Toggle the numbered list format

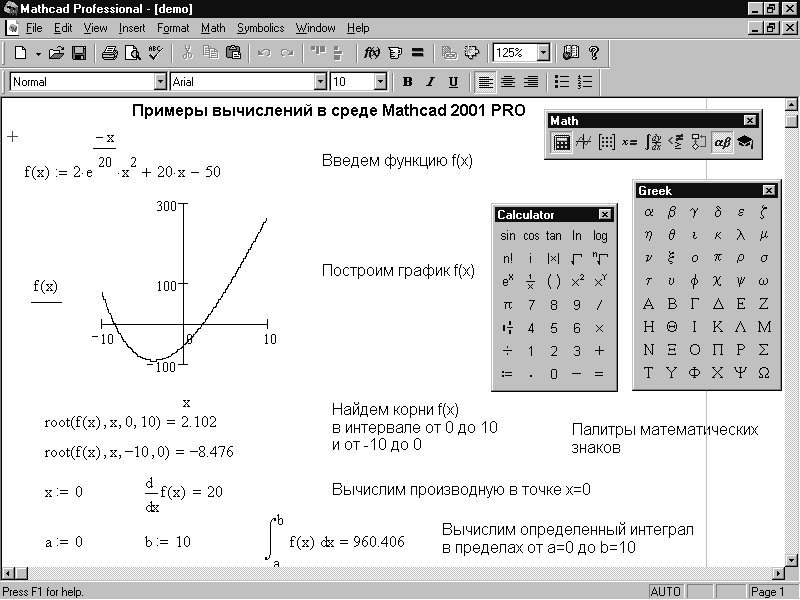pyautogui.click(x=585, y=82)
